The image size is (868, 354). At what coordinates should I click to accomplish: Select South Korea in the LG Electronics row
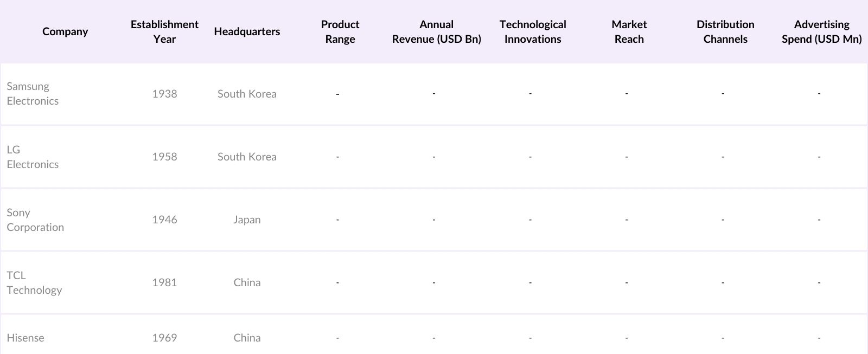(x=247, y=157)
